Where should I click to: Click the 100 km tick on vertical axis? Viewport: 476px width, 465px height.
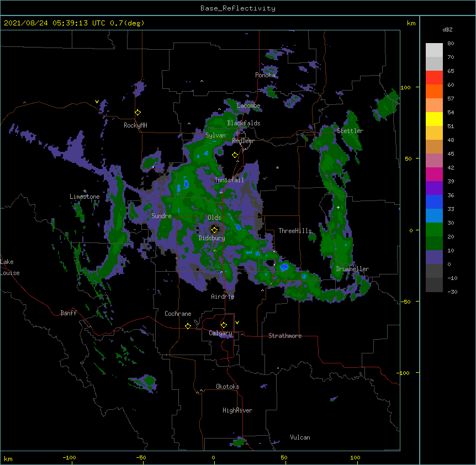click(405, 87)
